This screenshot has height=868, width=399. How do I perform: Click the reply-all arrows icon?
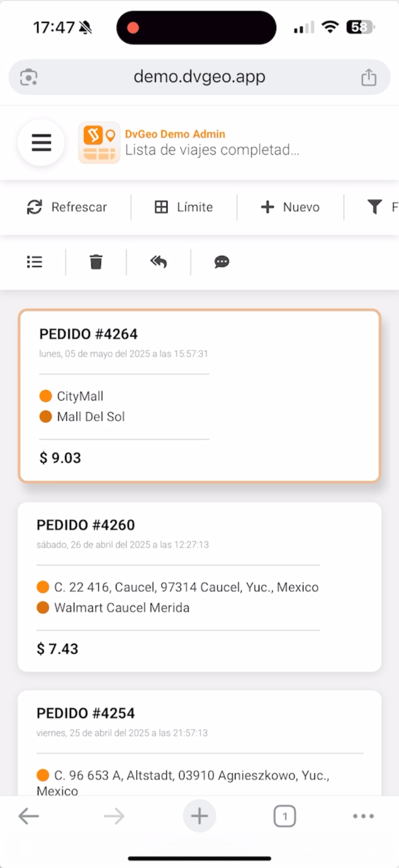coord(159,262)
